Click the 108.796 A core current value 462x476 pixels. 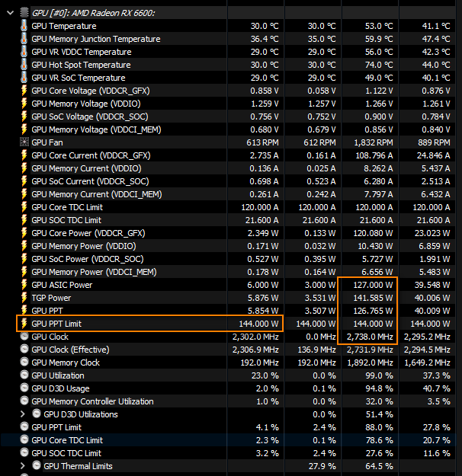(x=374, y=155)
